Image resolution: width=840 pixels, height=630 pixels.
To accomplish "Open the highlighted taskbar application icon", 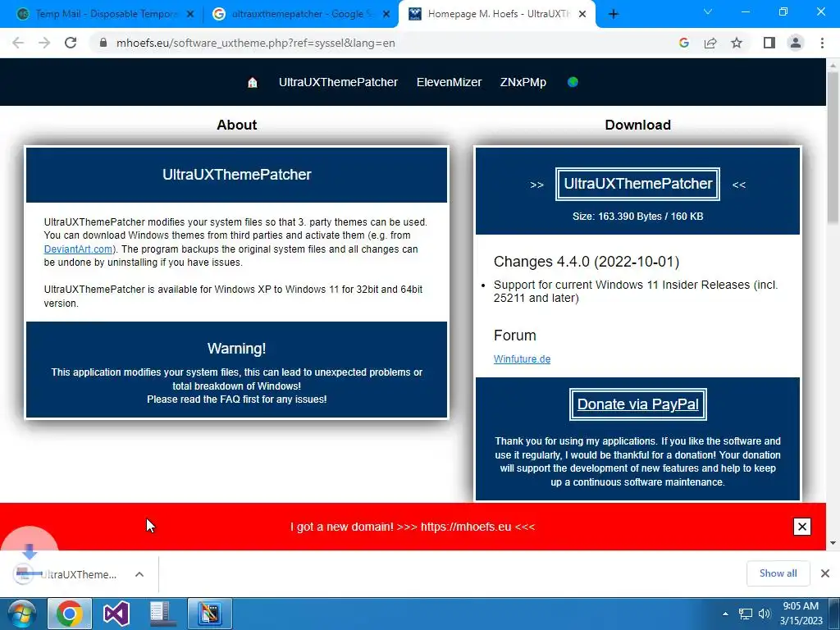I will pos(209,614).
